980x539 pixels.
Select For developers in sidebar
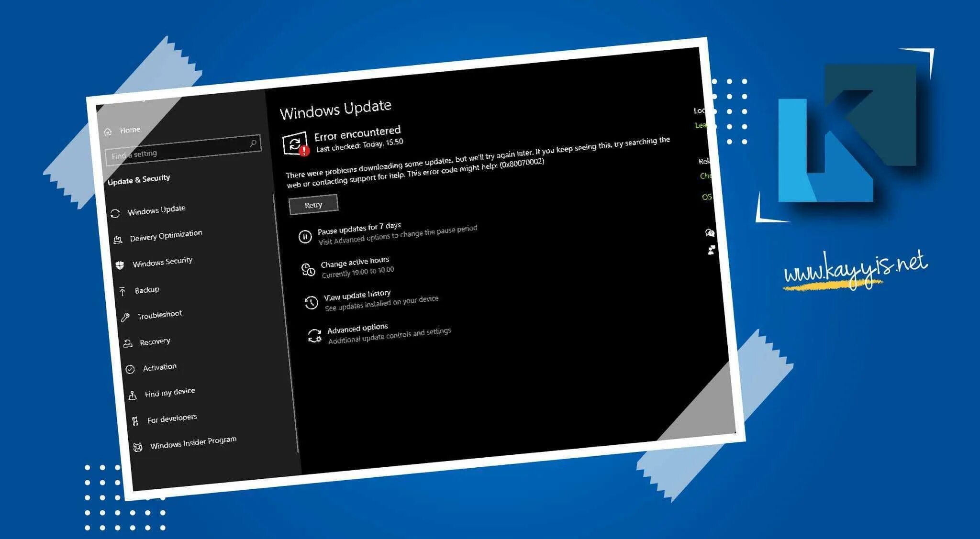(x=172, y=418)
